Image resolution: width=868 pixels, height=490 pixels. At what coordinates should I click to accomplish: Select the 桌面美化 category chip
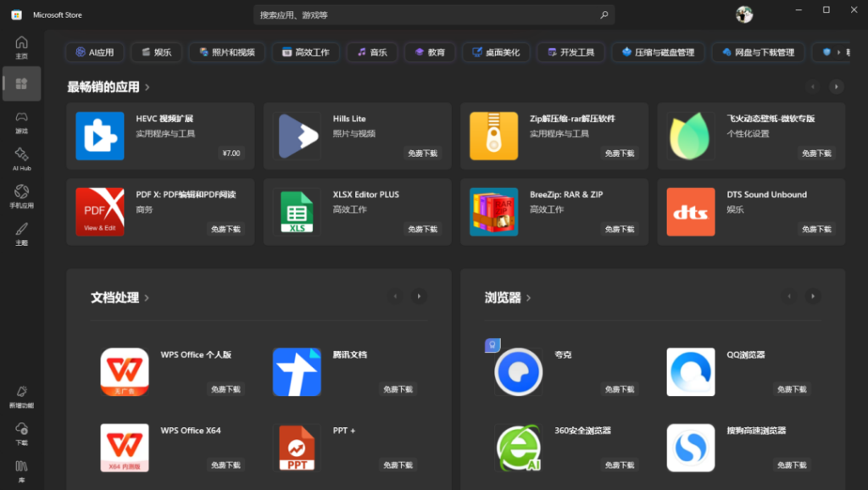(495, 52)
